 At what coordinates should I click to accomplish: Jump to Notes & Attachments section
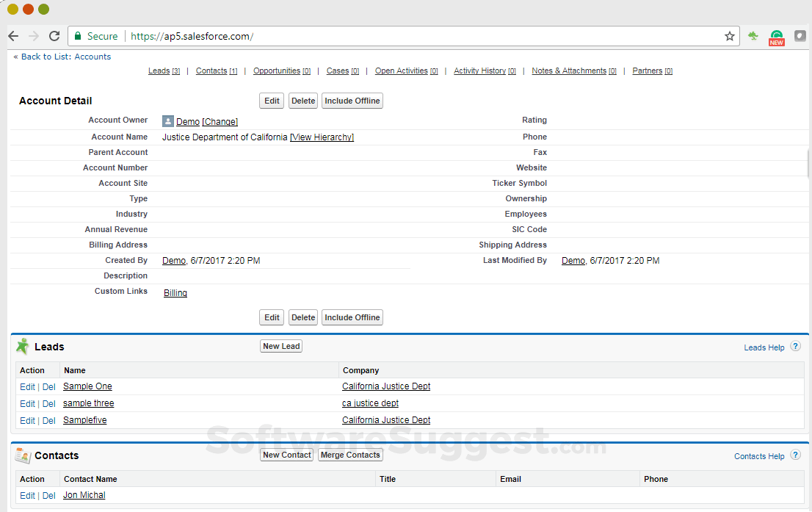pyautogui.click(x=569, y=71)
